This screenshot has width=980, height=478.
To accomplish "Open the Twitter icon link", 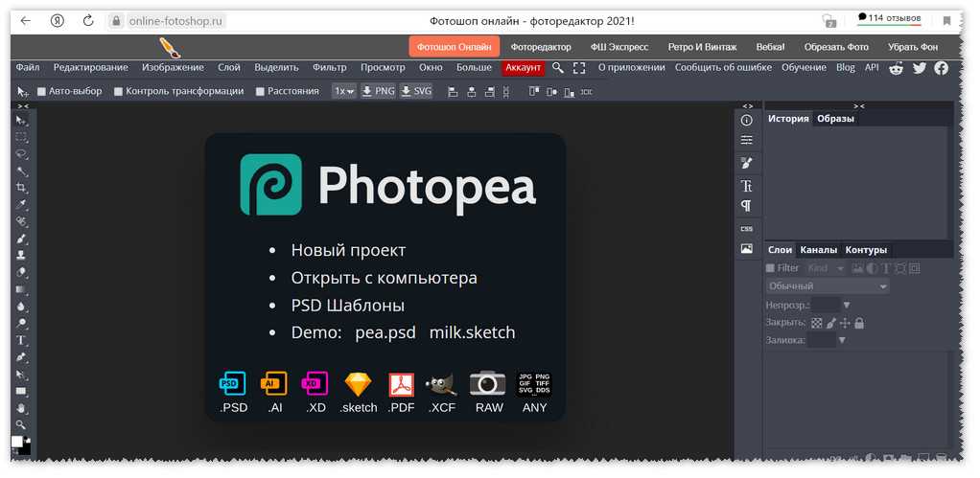I will pos(920,68).
